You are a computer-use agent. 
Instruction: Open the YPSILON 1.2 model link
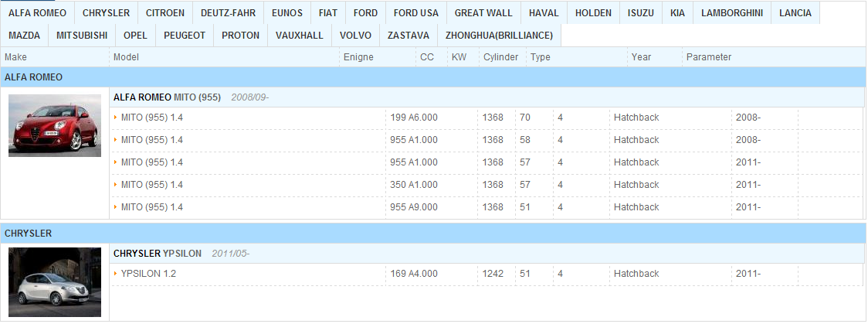(x=148, y=274)
